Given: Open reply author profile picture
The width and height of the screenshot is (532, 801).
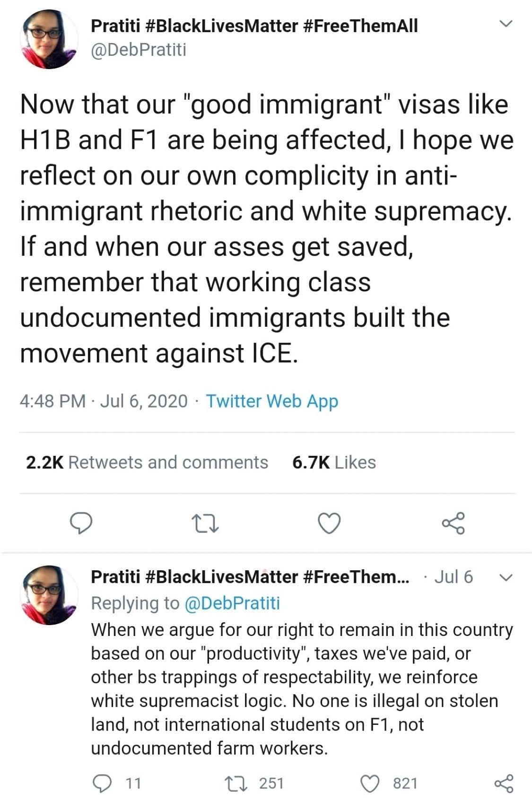Looking at the screenshot, I should (x=48, y=595).
